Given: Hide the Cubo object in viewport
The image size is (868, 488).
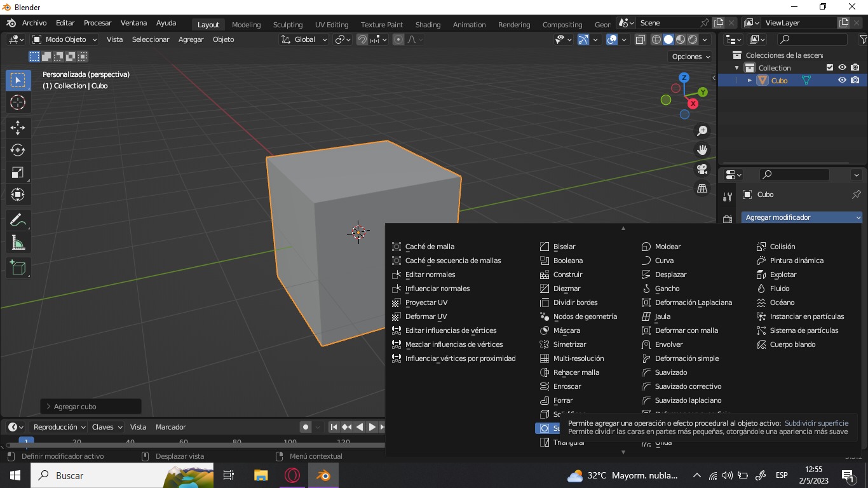Looking at the screenshot, I should [x=842, y=80].
